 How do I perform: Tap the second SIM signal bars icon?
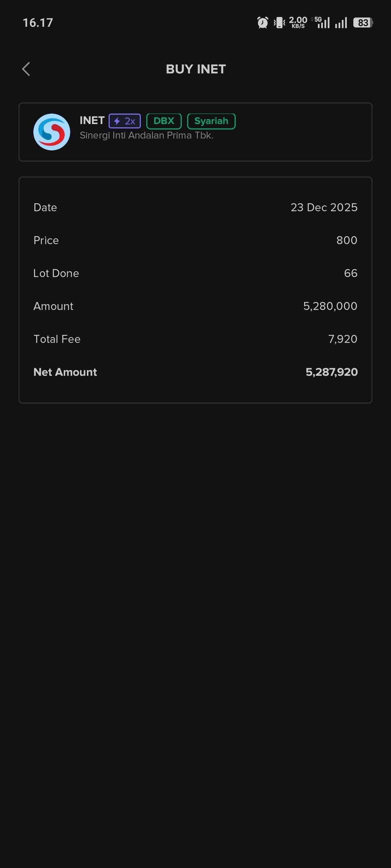click(341, 23)
